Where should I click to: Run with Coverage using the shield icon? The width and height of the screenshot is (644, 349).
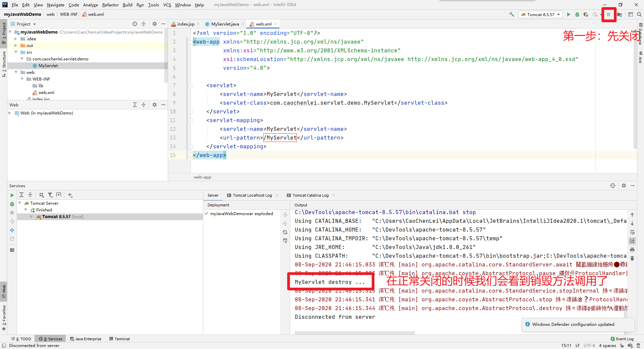[x=586, y=14]
